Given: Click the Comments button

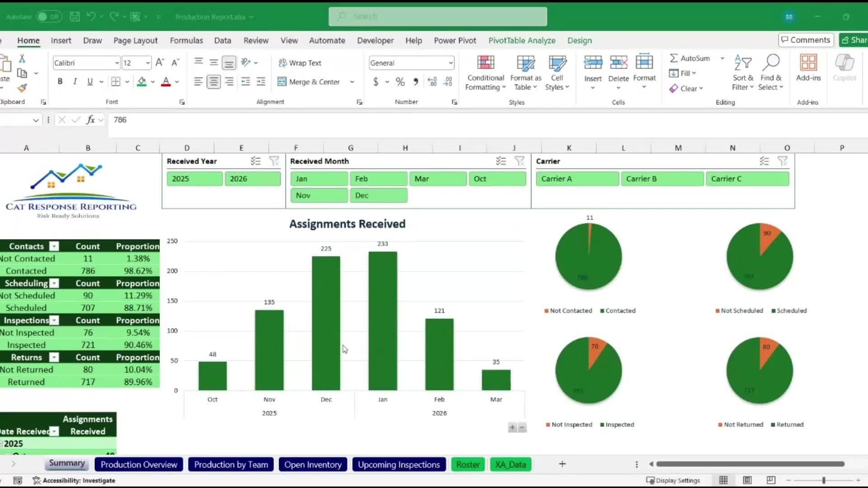Looking at the screenshot, I should [806, 40].
